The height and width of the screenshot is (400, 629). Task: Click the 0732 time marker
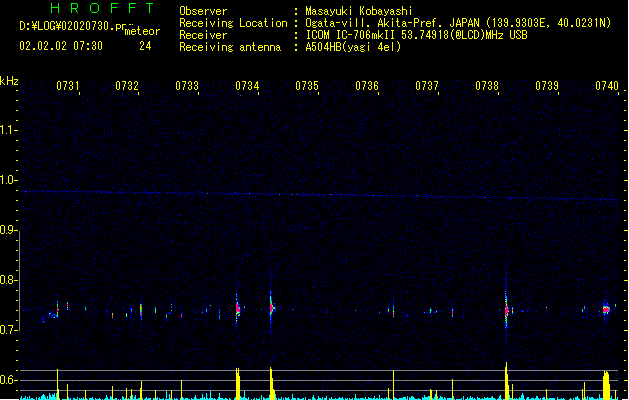[x=127, y=86]
